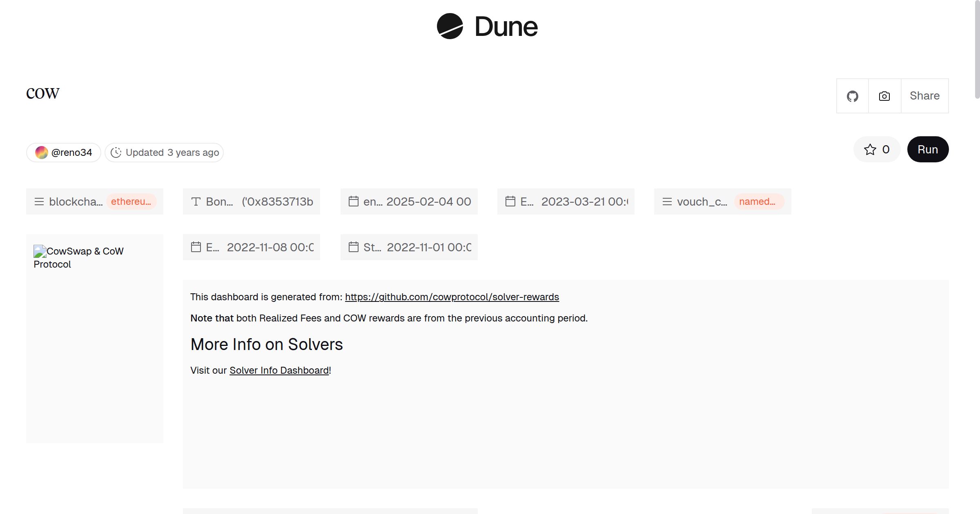Screen dimensions: 980x514
Task: Open the GitHub repository icon
Action: pyautogui.click(x=852, y=96)
